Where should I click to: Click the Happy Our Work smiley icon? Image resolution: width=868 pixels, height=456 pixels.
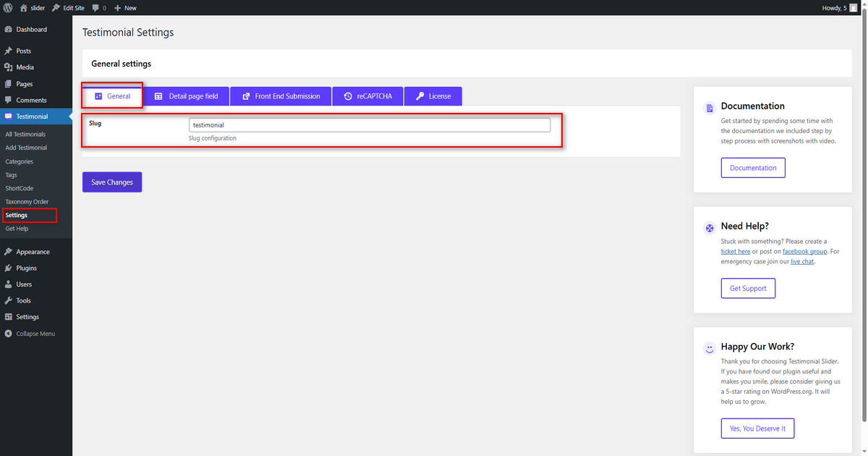710,348
